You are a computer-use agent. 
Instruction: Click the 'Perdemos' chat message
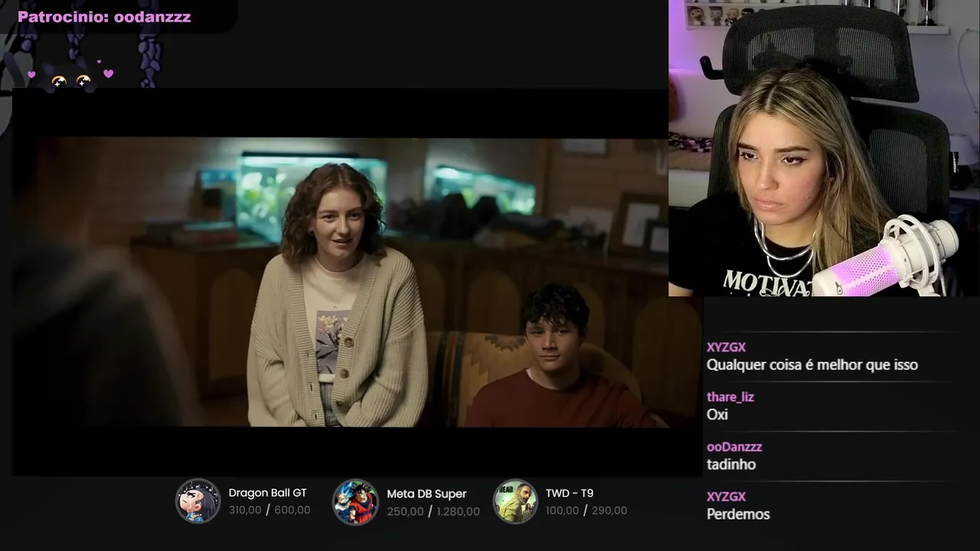tap(738, 514)
